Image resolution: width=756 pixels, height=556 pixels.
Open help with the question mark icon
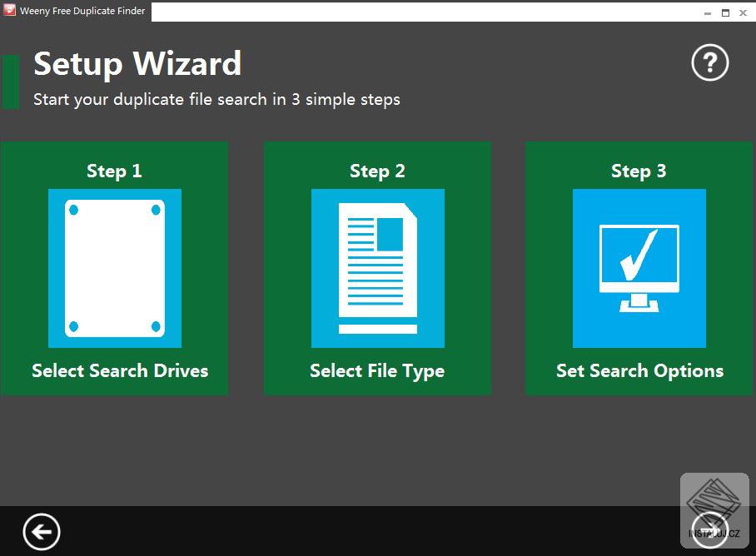[709, 62]
